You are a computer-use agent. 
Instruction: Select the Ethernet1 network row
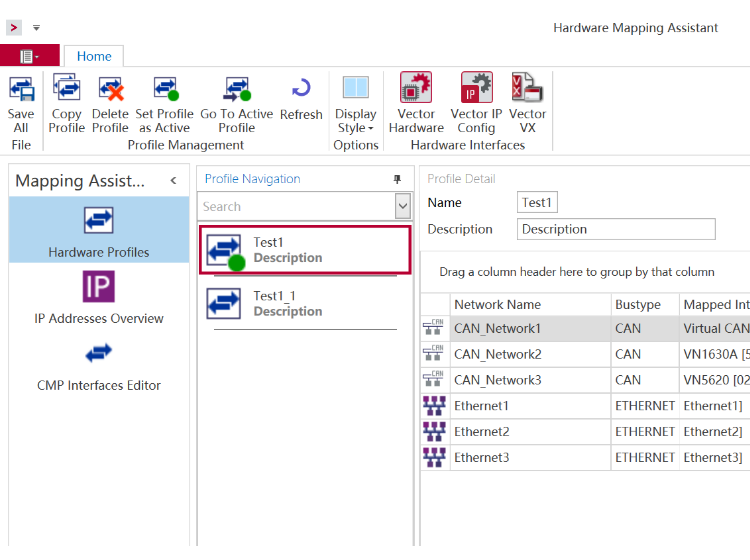click(585, 406)
